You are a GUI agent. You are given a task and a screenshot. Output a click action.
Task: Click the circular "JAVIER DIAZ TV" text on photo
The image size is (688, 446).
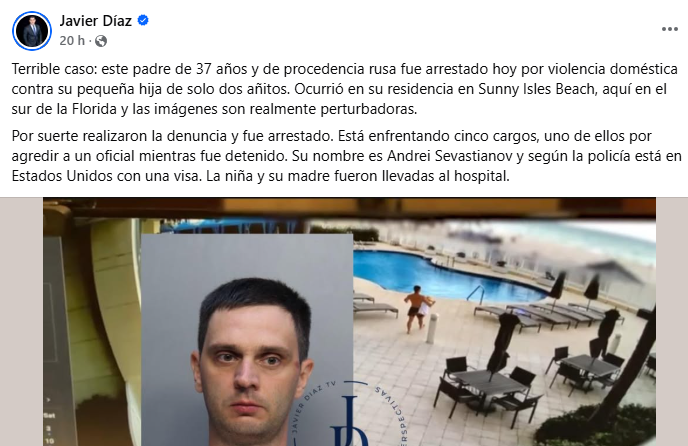coord(314,406)
